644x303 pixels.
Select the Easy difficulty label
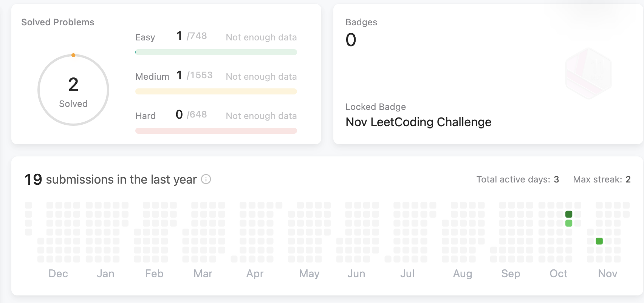coord(145,37)
